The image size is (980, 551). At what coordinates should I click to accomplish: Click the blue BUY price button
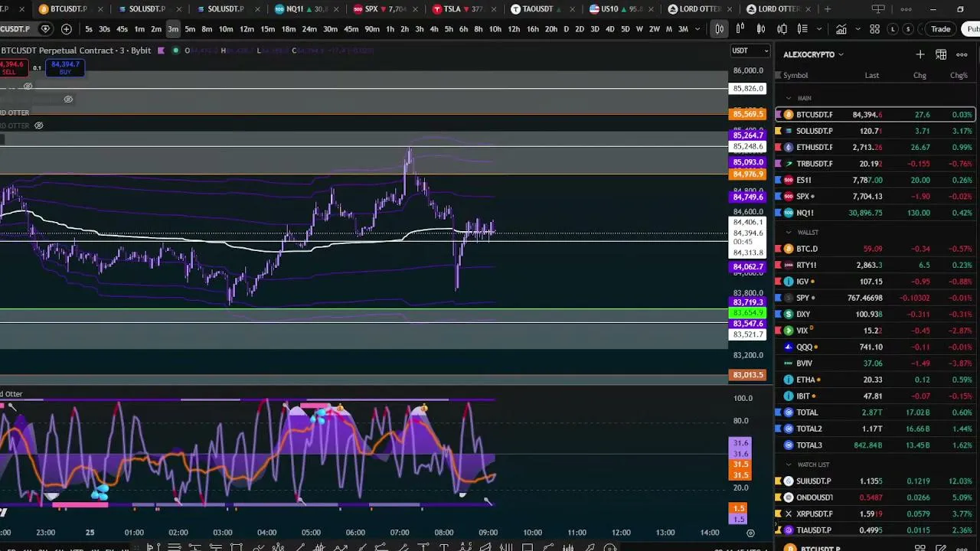pyautogui.click(x=65, y=68)
